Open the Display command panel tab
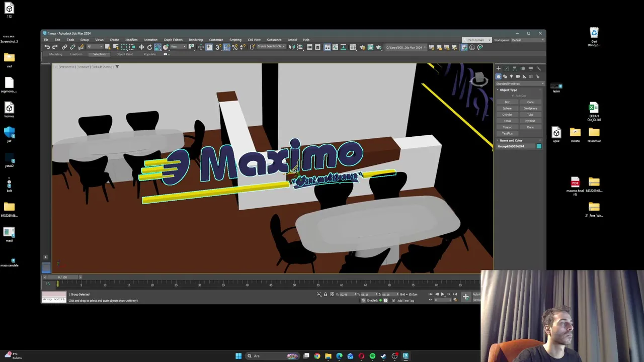This screenshot has width=644, height=362. (531, 68)
